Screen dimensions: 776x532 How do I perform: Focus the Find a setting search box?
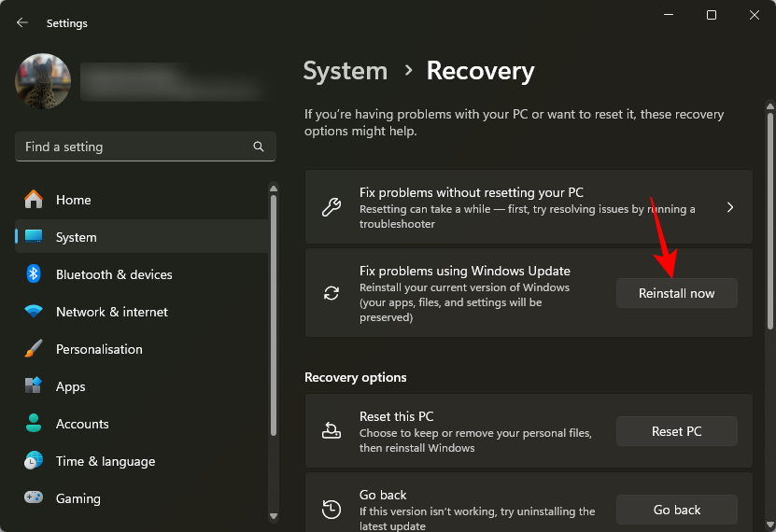point(131,147)
